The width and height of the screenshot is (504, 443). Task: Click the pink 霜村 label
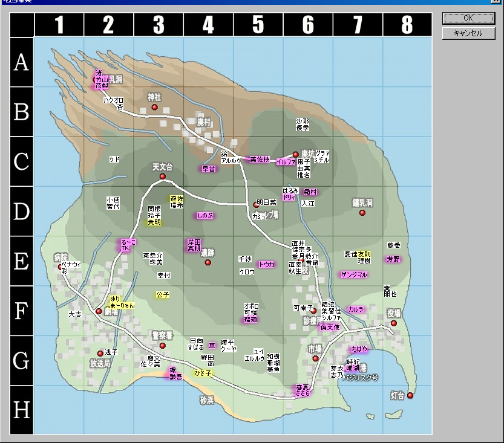pyautogui.click(x=310, y=192)
